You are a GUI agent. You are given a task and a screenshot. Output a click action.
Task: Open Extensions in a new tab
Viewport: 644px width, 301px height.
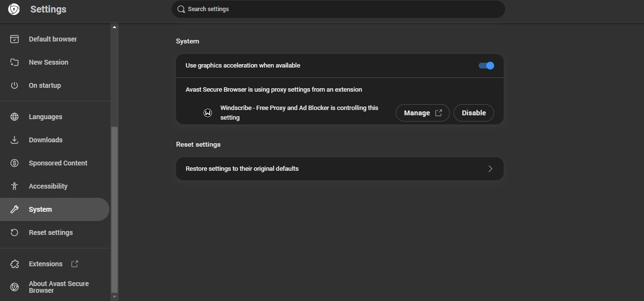tap(46, 264)
